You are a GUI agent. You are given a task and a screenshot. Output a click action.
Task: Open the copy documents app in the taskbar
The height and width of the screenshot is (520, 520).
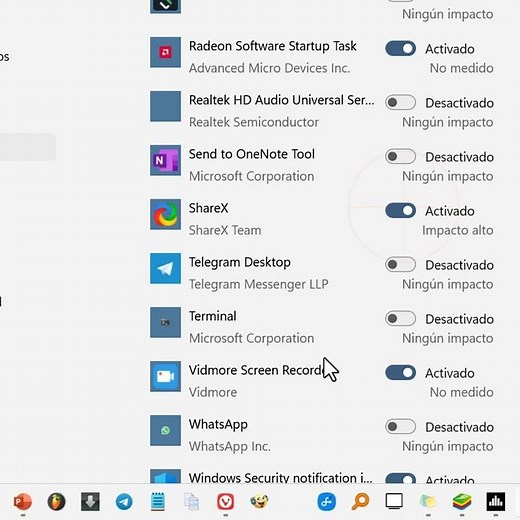(192, 502)
